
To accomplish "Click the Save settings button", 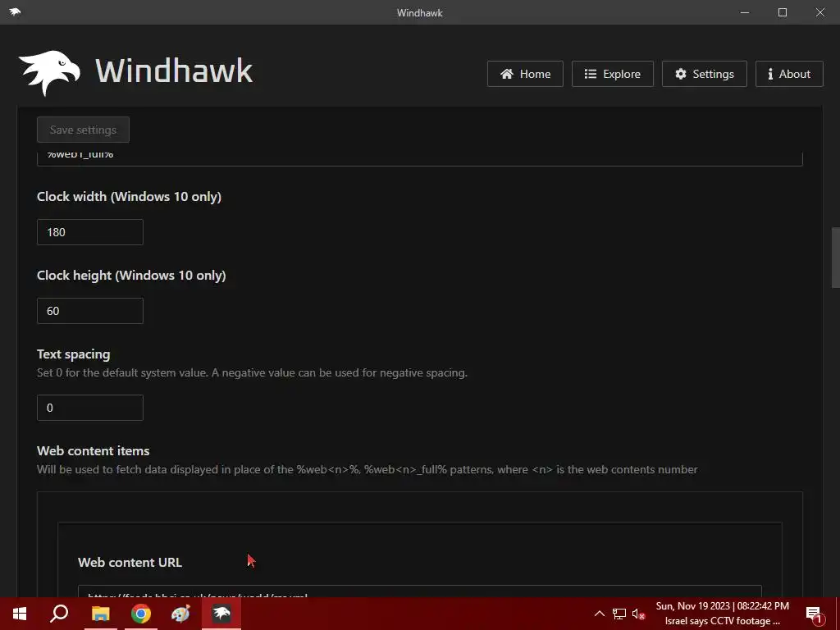I will [83, 130].
